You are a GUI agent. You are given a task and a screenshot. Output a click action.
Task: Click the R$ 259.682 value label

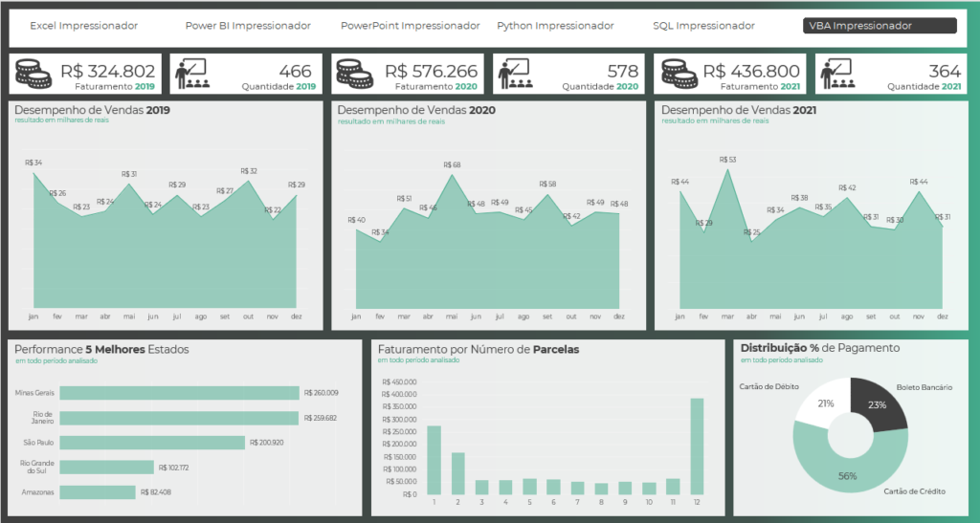(x=321, y=418)
